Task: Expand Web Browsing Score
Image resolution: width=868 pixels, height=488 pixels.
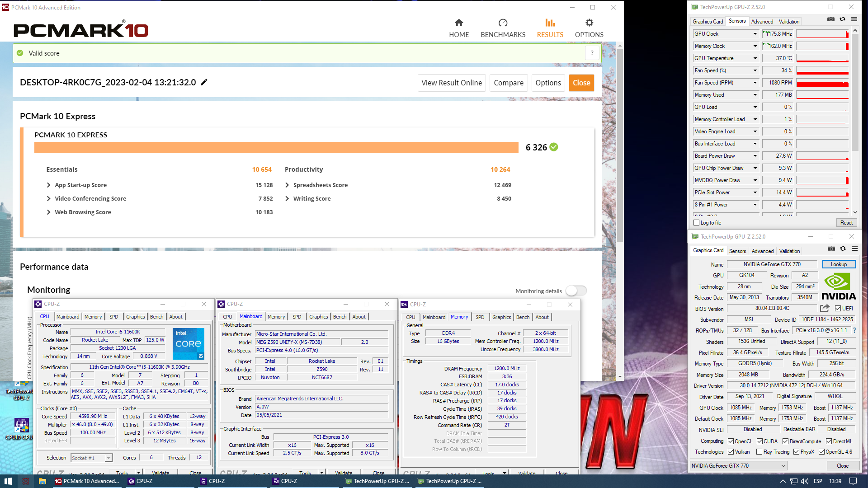Action: (48, 212)
